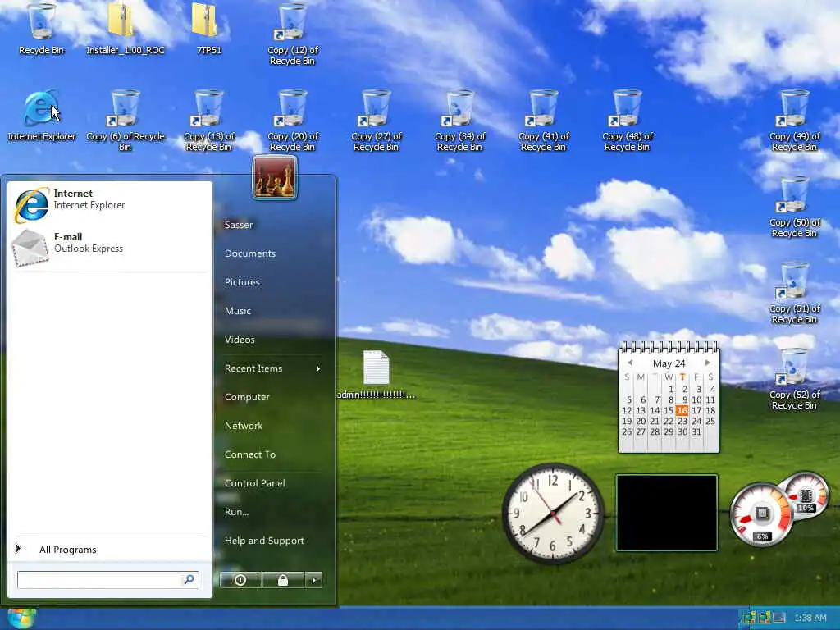
Task: Open Connect To from the Start menu
Action: click(250, 454)
